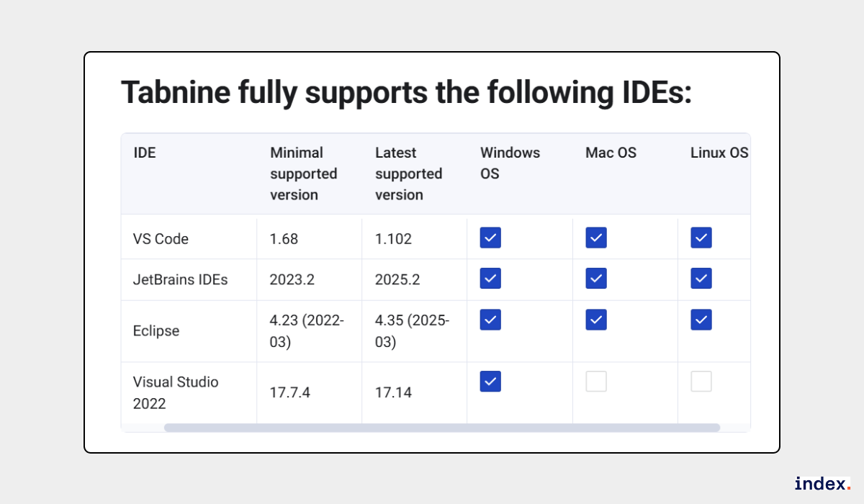Toggle Eclipse Windows OS checkbox

[490, 320]
